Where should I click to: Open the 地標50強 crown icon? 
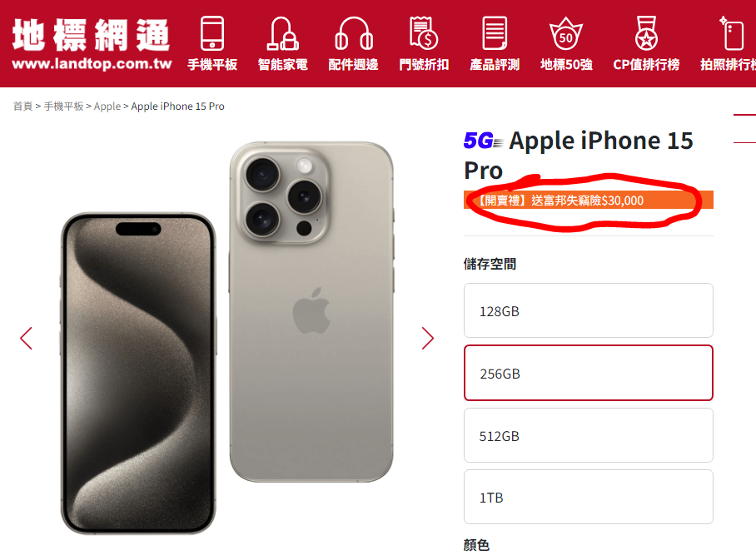tap(566, 33)
